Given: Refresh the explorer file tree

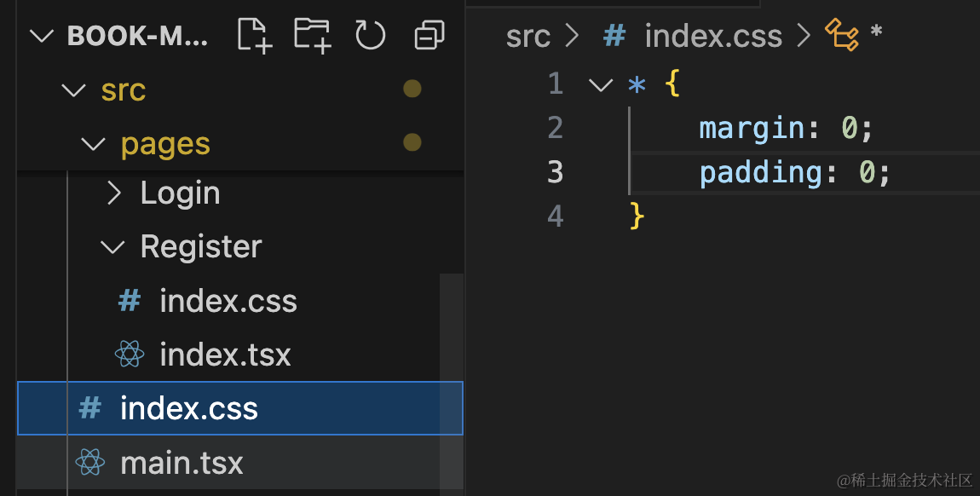Looking at the screenshot, I should point(370,36).
